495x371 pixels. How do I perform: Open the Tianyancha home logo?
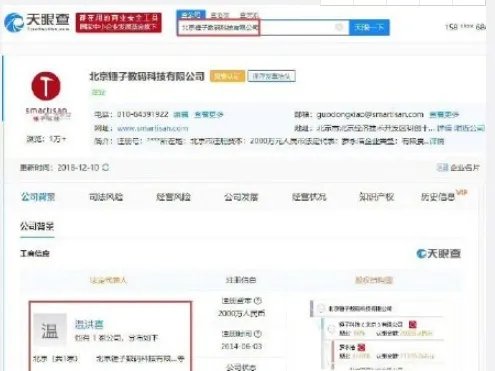(x=37, y=22)
